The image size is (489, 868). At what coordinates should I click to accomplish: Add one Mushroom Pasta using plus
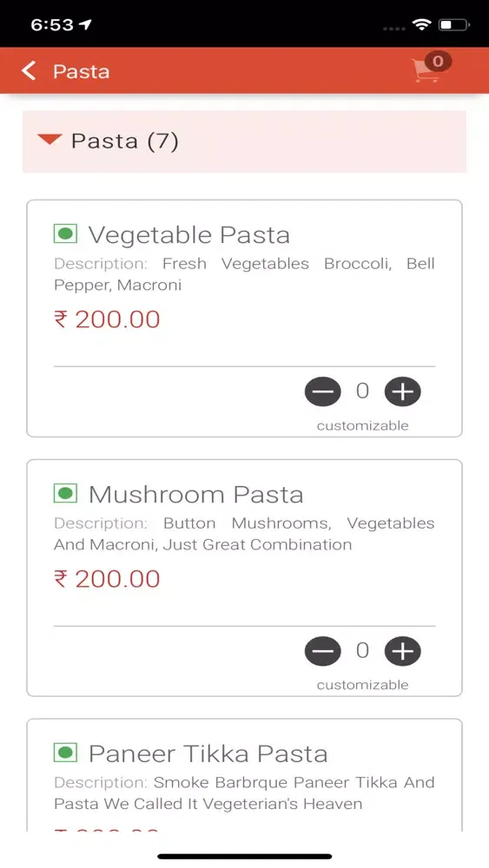tap(403, 651)
